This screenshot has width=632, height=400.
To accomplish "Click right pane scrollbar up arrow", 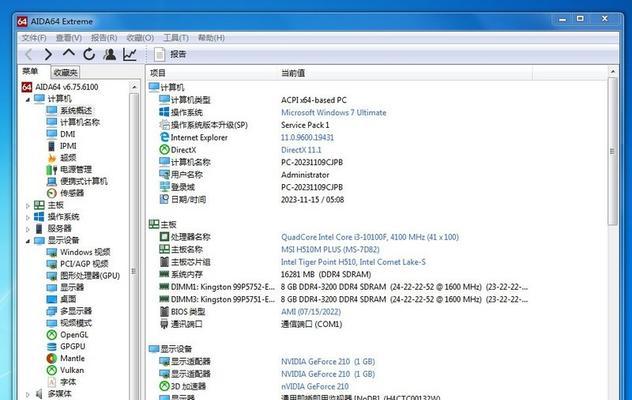I will click(x=613, y=71).
